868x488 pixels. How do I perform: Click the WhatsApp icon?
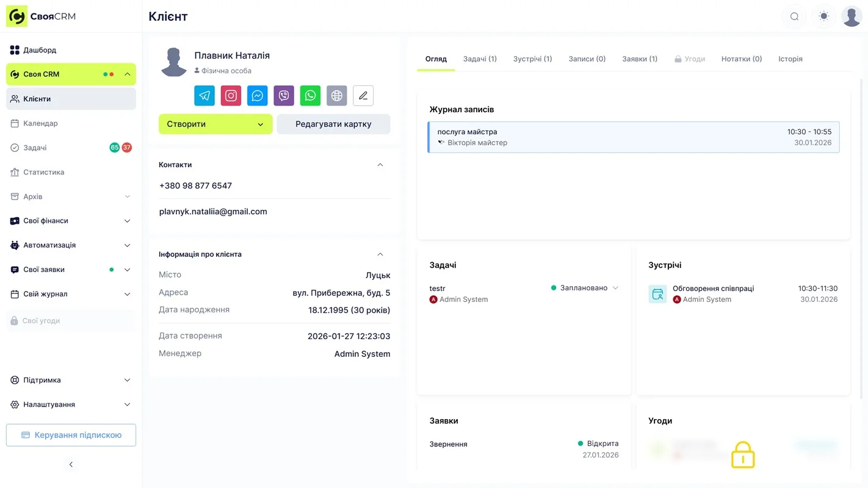coord(310,95)
